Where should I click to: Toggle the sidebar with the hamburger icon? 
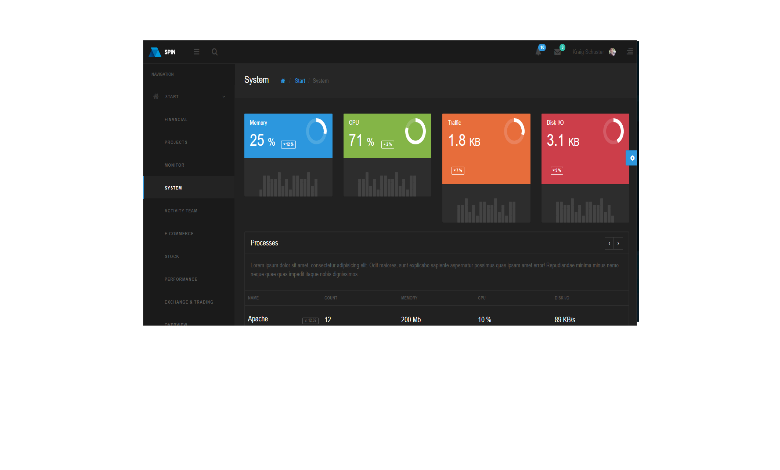tap(197, 52)
